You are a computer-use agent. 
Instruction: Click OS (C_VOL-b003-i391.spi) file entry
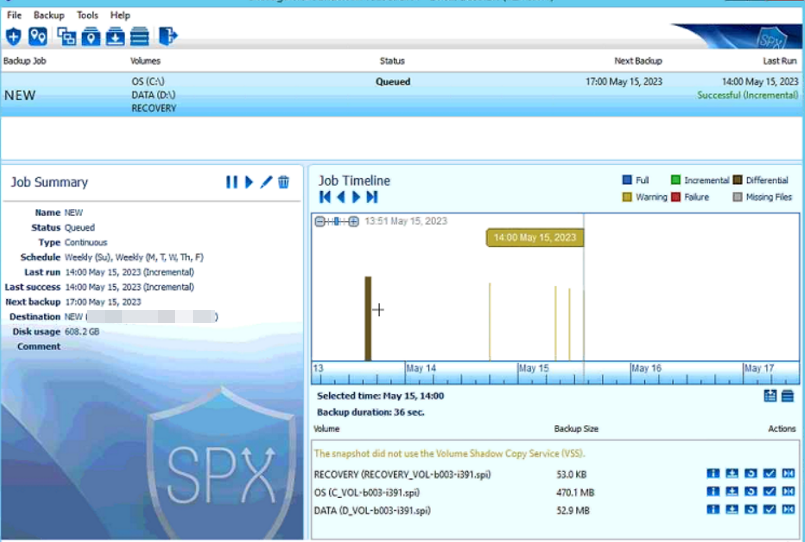click(367, 492)
